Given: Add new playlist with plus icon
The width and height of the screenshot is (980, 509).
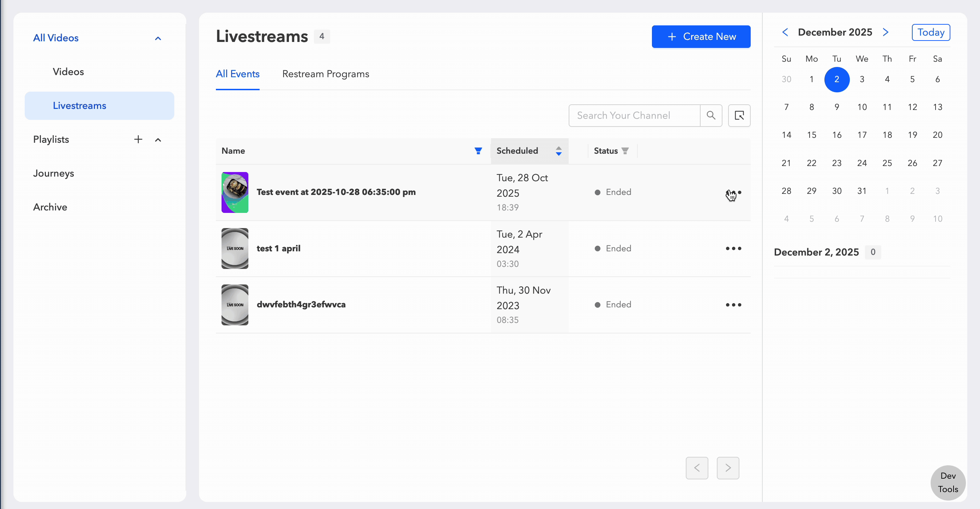Looking at the screenshot, I should point(138,140).
